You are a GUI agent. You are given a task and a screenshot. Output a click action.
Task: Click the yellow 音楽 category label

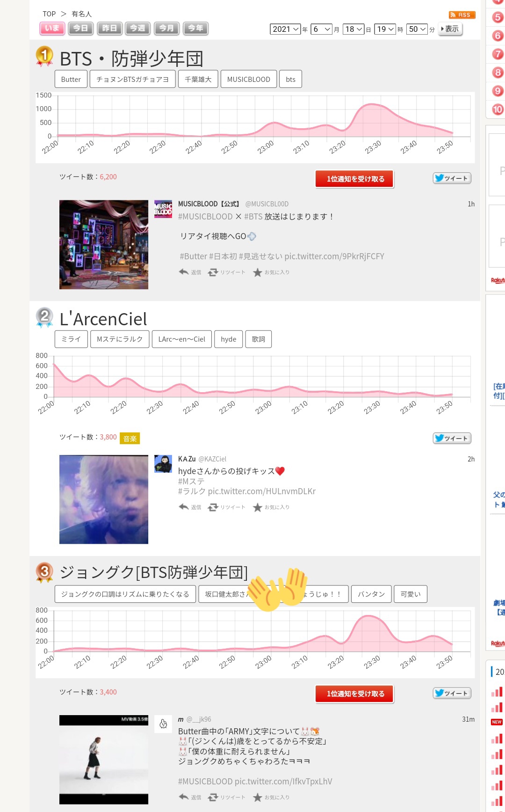pyautogui.click(x=130, y=438)
